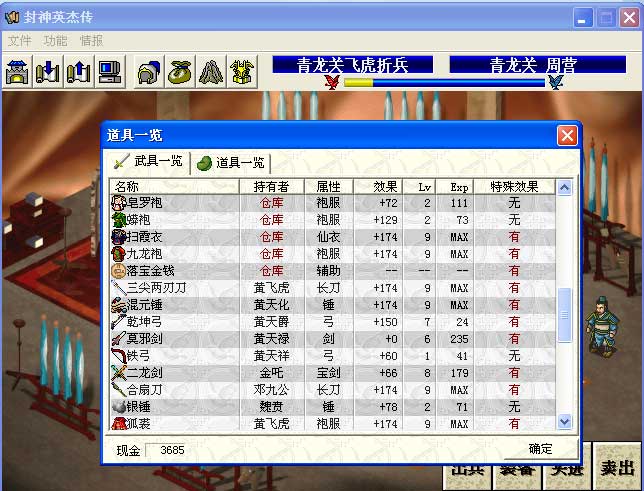Click the 银锤 silver hammer icon
The width and height of the screenshot is (644, 491).
tap(118, 407)
